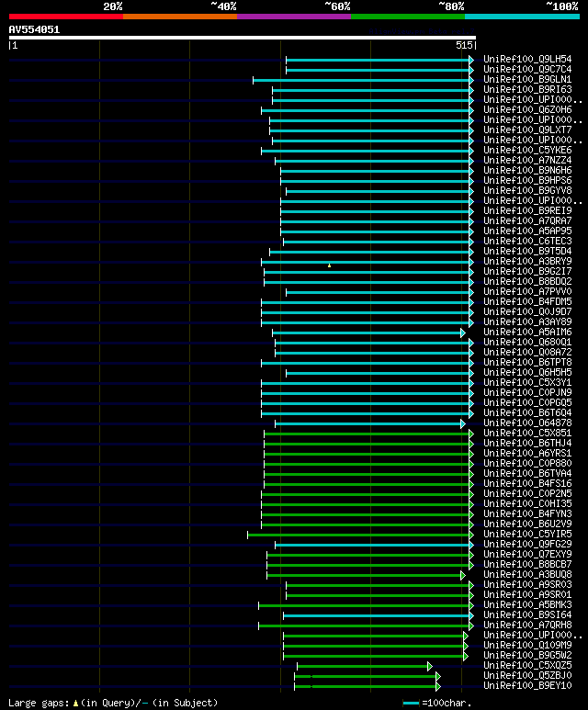
Task: Click the yellow gap symbol in Large gaps legend
Action: point(75,704)
